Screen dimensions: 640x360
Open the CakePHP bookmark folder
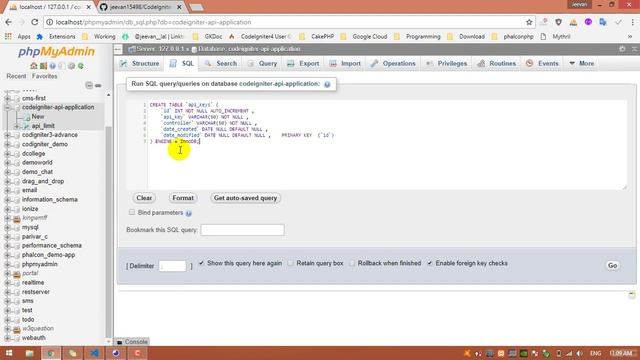coord(317,36)
